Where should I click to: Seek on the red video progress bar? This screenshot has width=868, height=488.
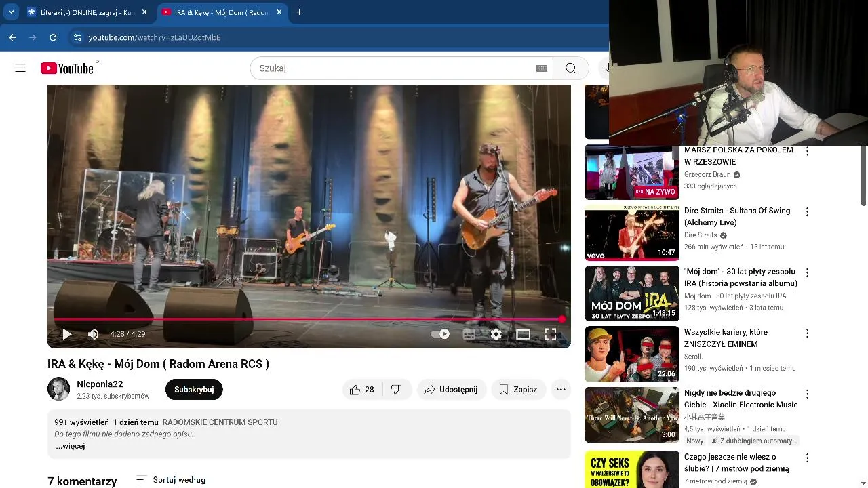[x=309, y=319]
